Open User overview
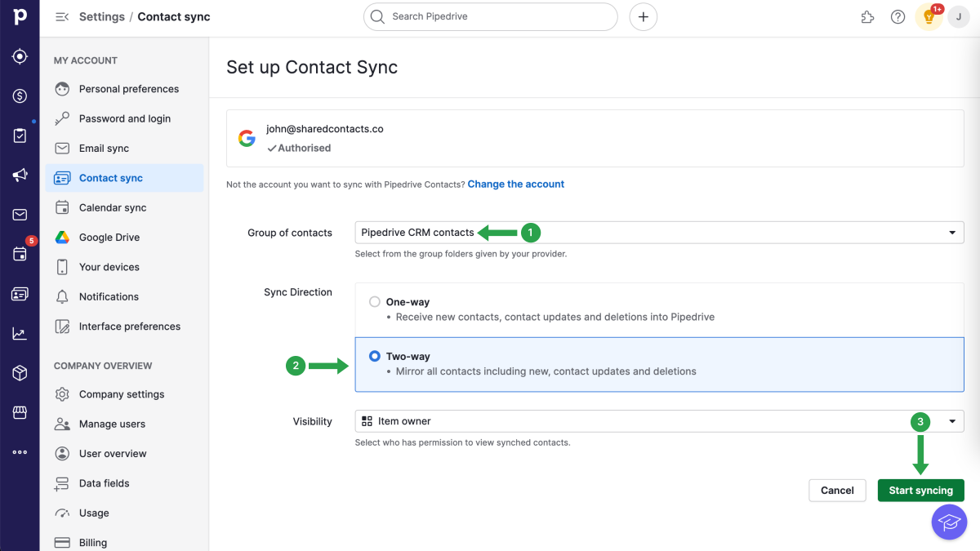 pyautogui.click(x=124, y=454)
